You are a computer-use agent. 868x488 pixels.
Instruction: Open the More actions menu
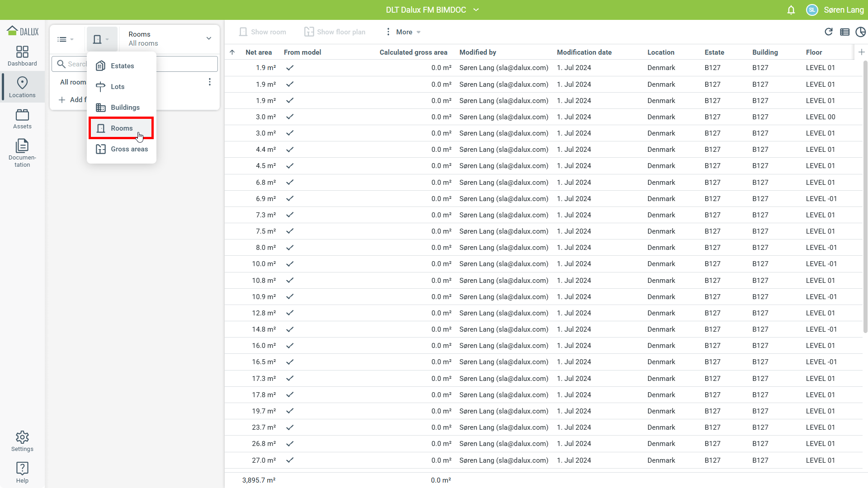pos(403,32)
